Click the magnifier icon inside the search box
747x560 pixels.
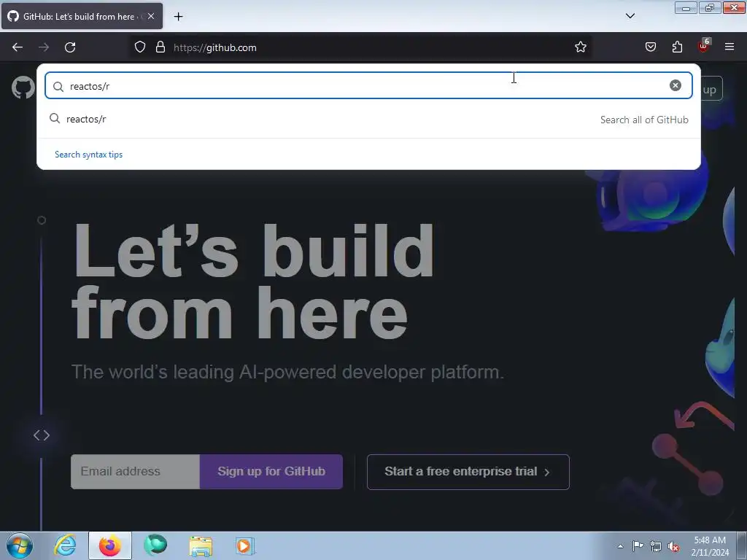coord(58,86)
